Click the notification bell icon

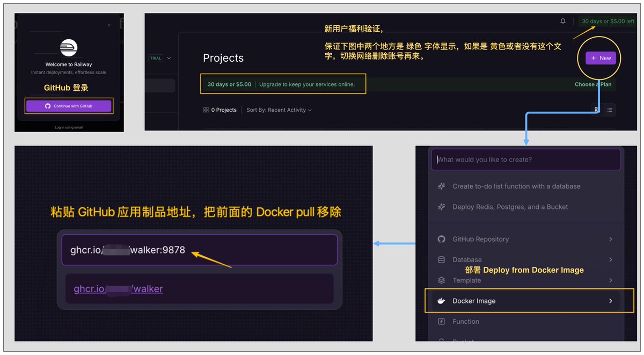tap(562, 21)
